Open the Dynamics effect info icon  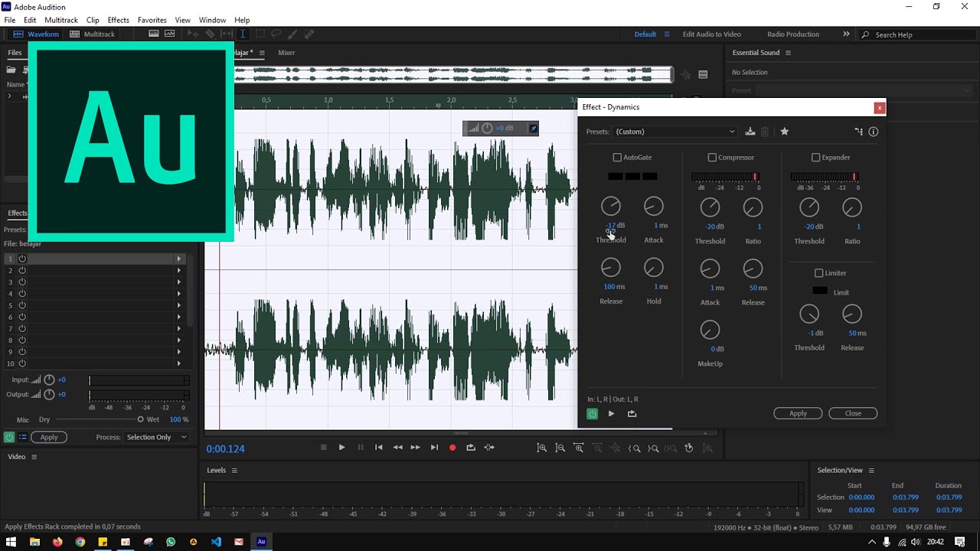tap(874, 132)
